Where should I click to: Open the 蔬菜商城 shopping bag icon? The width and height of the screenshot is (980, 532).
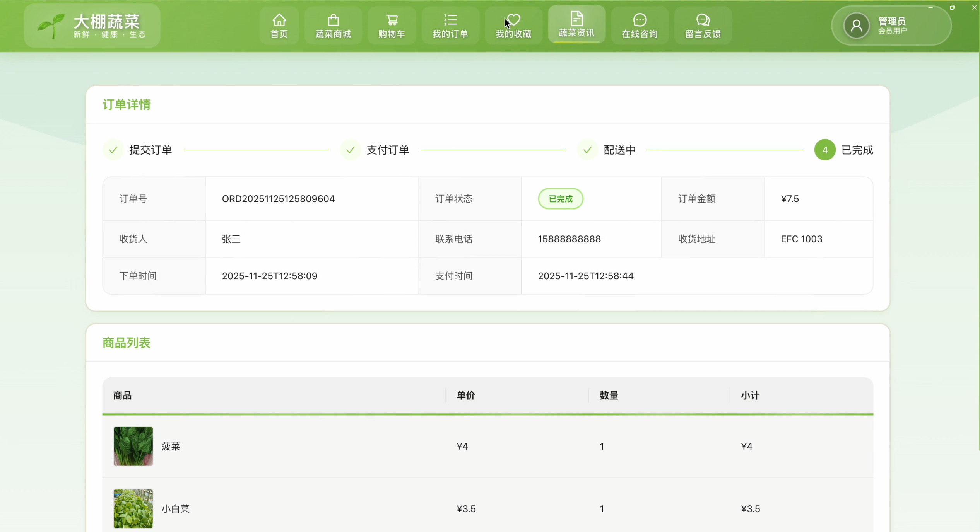(333, 20)
